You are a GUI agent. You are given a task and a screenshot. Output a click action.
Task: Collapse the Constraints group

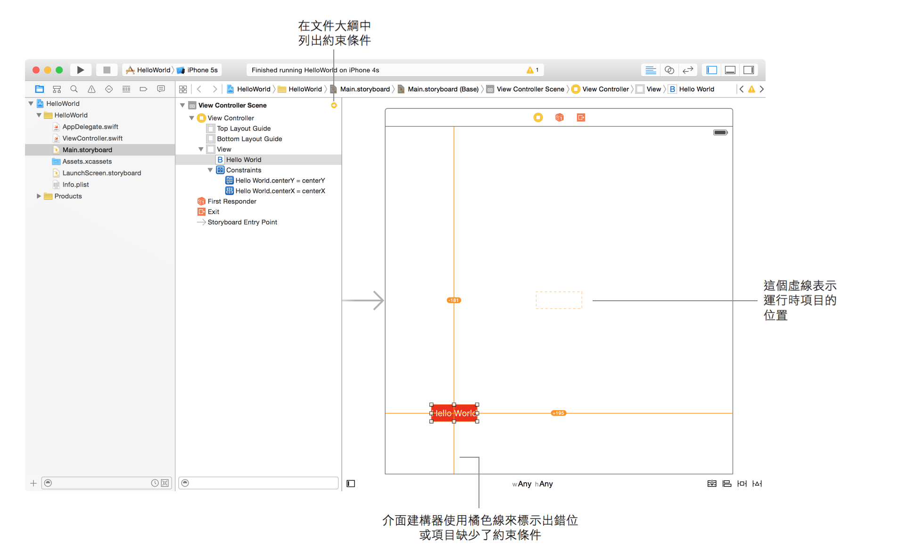point(210,170)
